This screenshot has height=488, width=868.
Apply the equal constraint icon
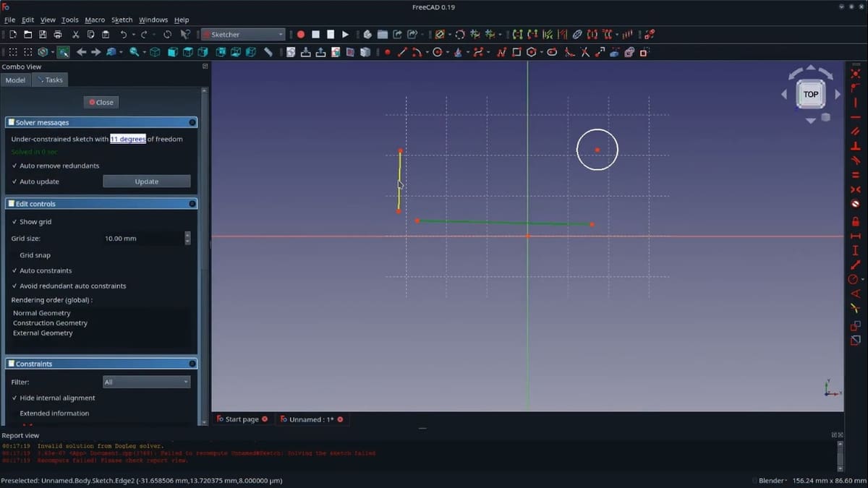pos(855,175)
